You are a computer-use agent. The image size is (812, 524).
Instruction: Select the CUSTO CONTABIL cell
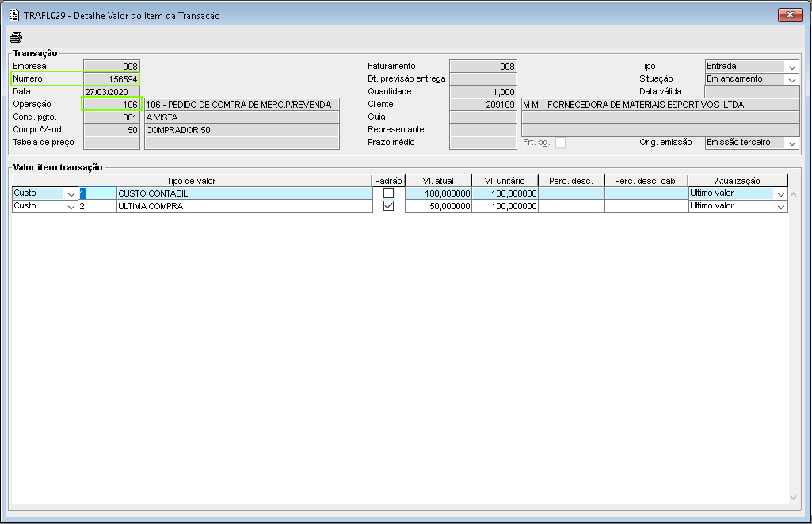(x=245, y=193)
